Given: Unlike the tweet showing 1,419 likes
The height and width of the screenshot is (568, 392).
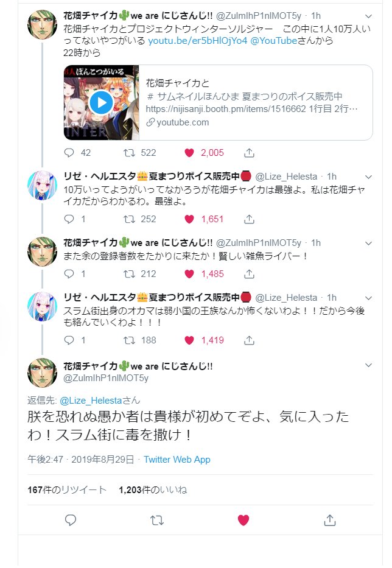Looking at the screenshot, I should point(189,340).
